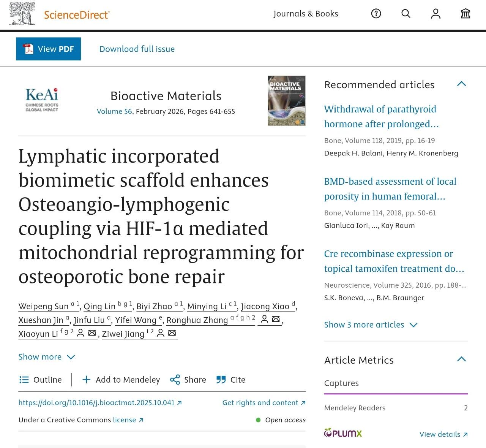Click the institution building icon

(465, 14)
